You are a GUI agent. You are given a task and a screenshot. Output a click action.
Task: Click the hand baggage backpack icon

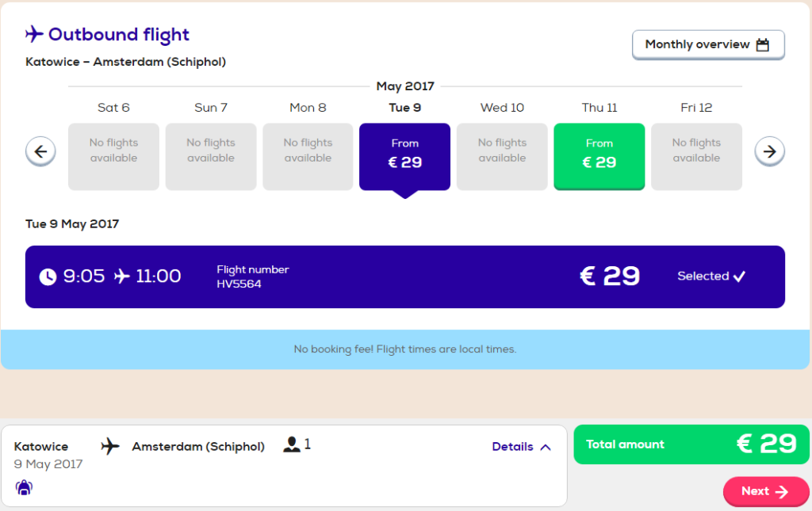(x=24, y=487)
